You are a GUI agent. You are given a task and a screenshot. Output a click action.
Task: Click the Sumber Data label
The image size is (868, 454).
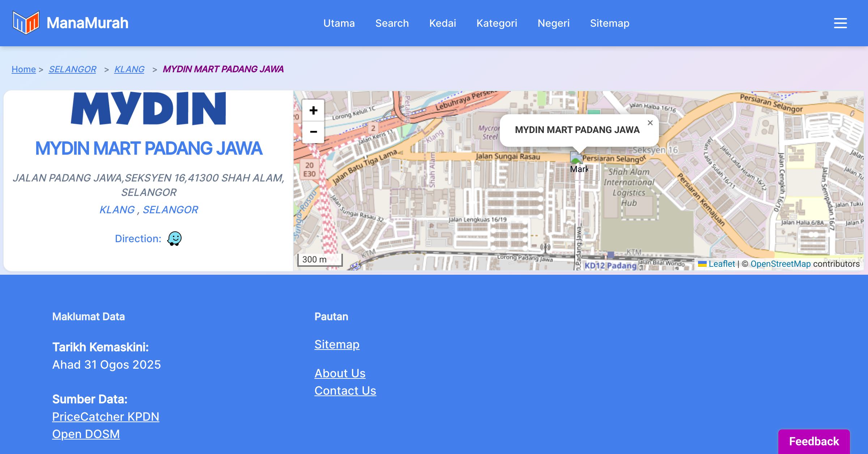(90, 399)
